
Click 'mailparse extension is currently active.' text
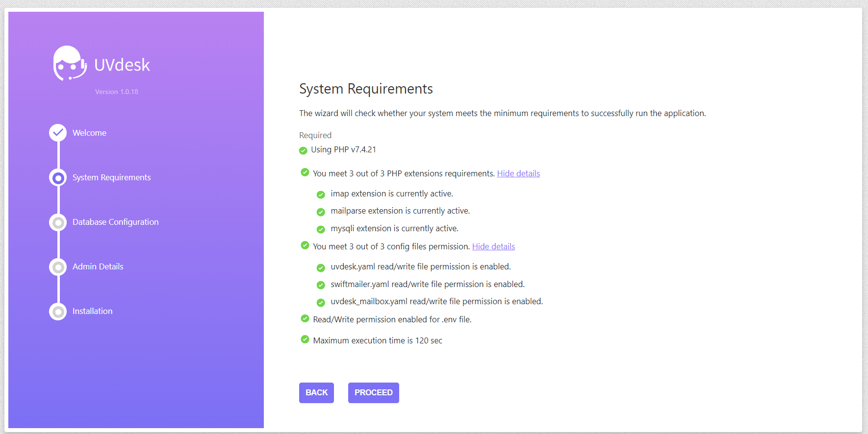coord(400,211)
